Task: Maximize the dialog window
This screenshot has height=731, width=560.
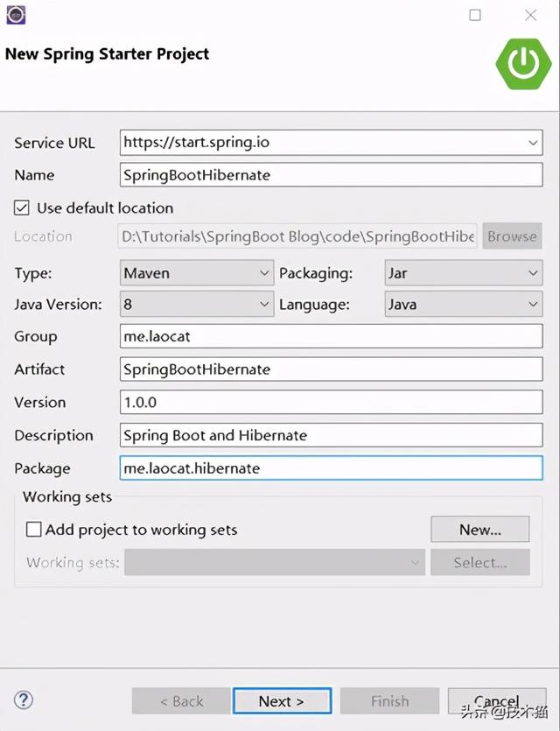Action: tap(475, 16)
